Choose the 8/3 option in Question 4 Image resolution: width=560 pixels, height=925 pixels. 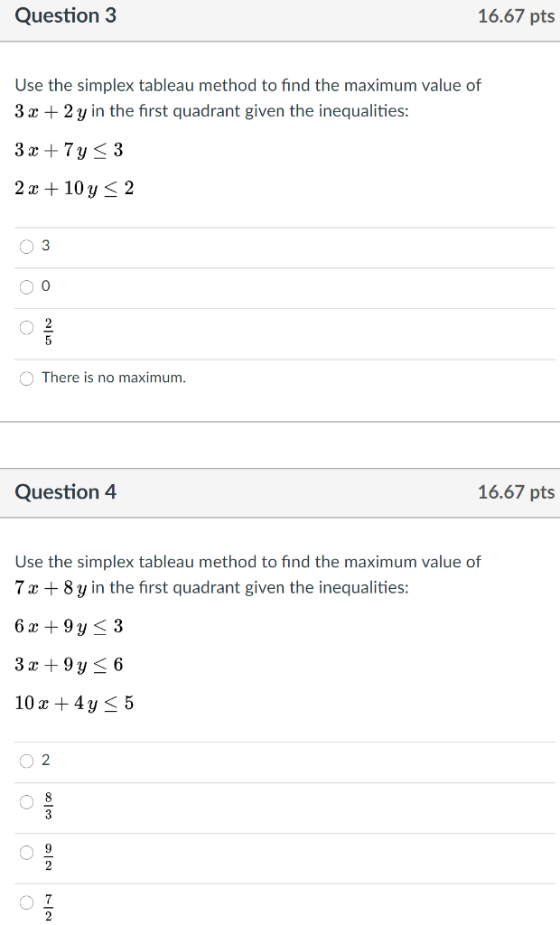[x=26, y=801]
